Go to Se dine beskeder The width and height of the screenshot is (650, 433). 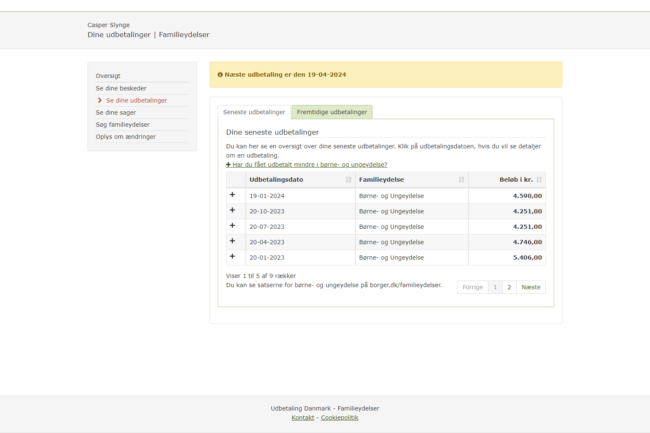pyautogui.click(x=118, y=88)
